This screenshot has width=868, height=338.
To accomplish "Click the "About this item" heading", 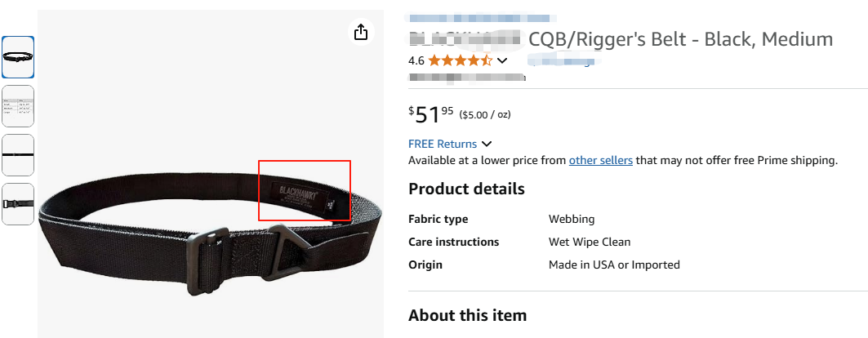I will pyautogui.click(x=467, y=315).
